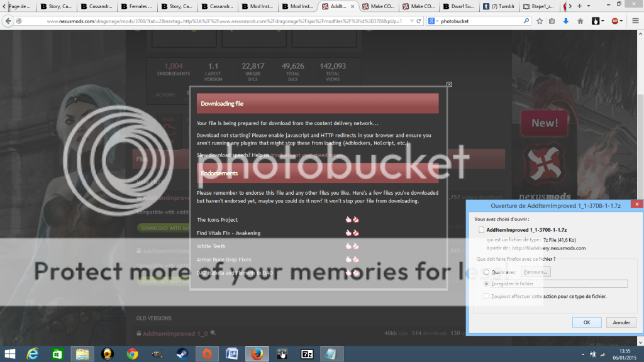
Task: Click the Parcourir... browse button
Action: (x=536, y=271)
